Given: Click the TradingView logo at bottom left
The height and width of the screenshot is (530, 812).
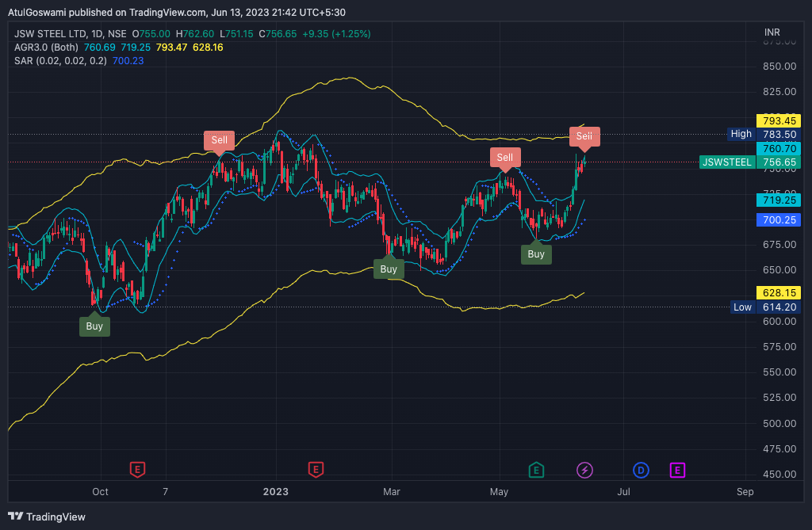Looking at the screenshot, I should (47, 517).
